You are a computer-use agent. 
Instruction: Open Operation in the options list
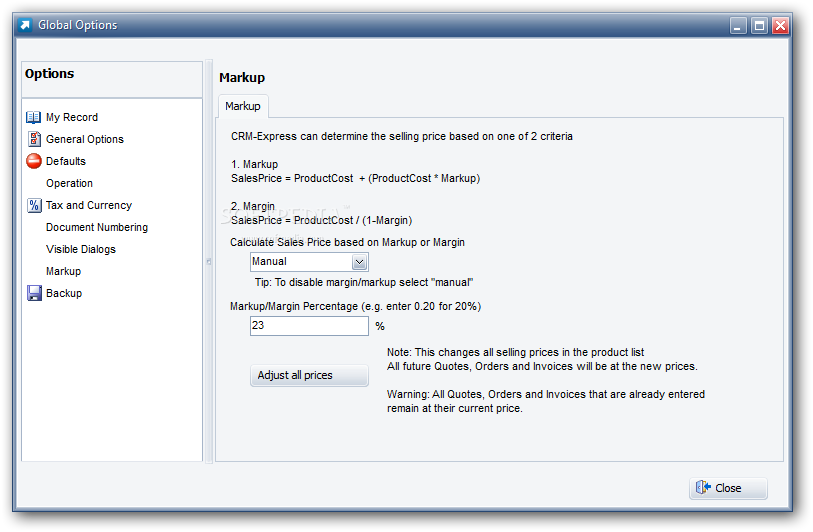click(x=69, y=183)
